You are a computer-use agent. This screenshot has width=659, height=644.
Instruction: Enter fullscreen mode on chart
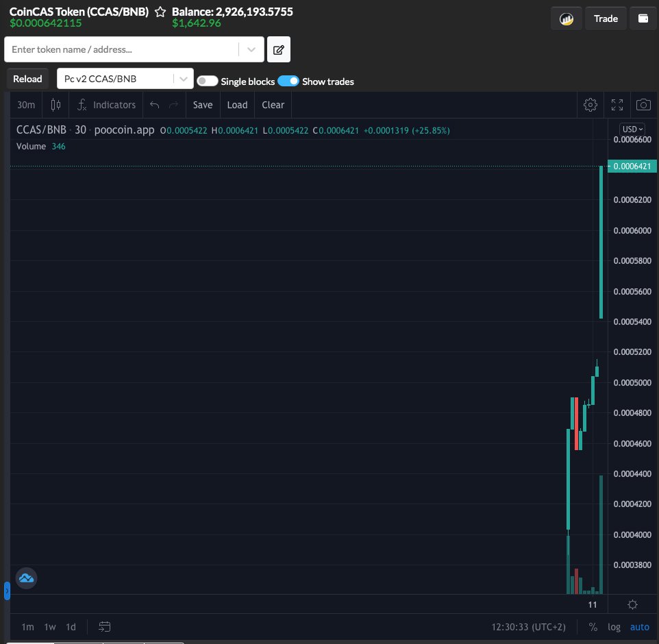click(617, 104)
